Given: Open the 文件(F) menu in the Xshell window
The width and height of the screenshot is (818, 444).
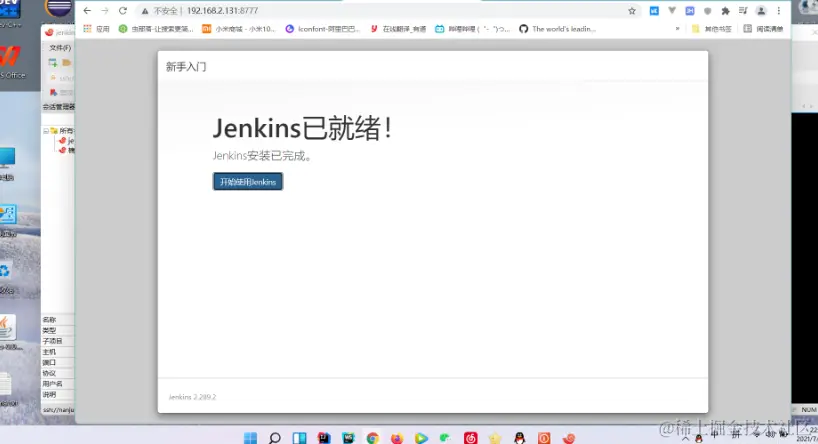Looking at the screenshot, I should tap(59, 47).
